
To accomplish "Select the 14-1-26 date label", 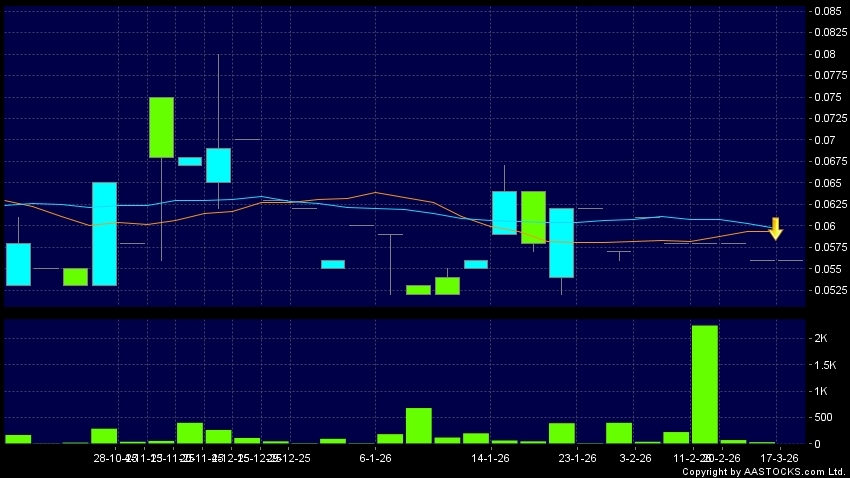I will 490,458.
